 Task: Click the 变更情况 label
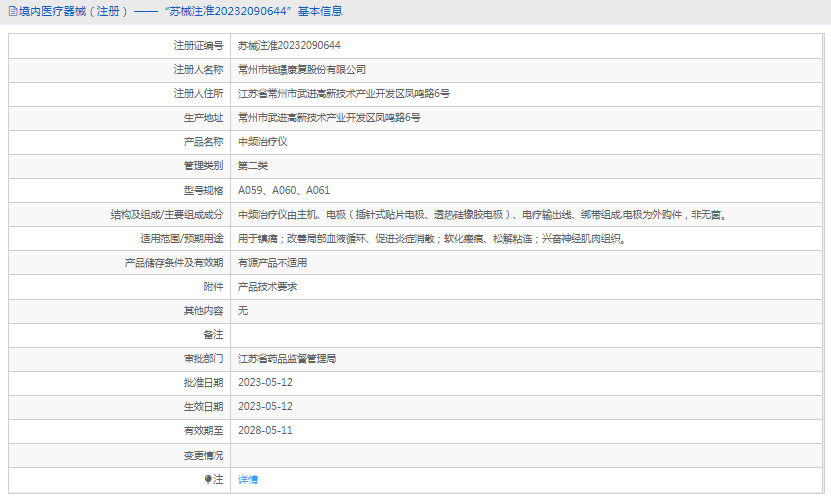pyautogui.click(x=203, y=455)
